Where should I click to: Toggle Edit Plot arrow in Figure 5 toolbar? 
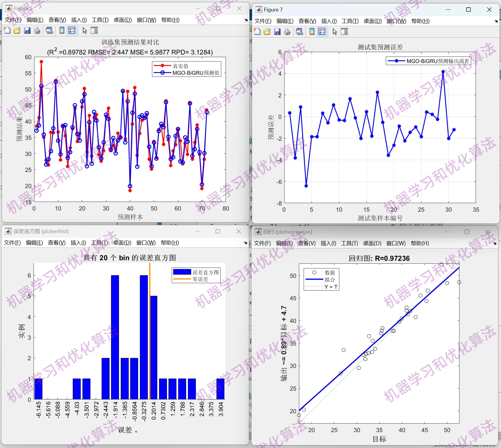pyautogui.click(x=85, y=30)
